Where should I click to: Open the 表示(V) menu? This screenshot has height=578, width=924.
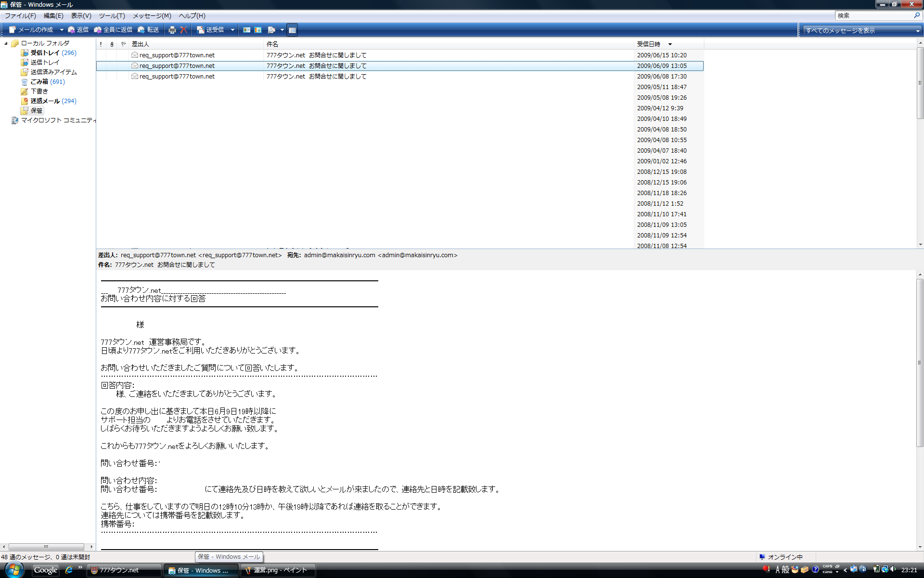81,16
